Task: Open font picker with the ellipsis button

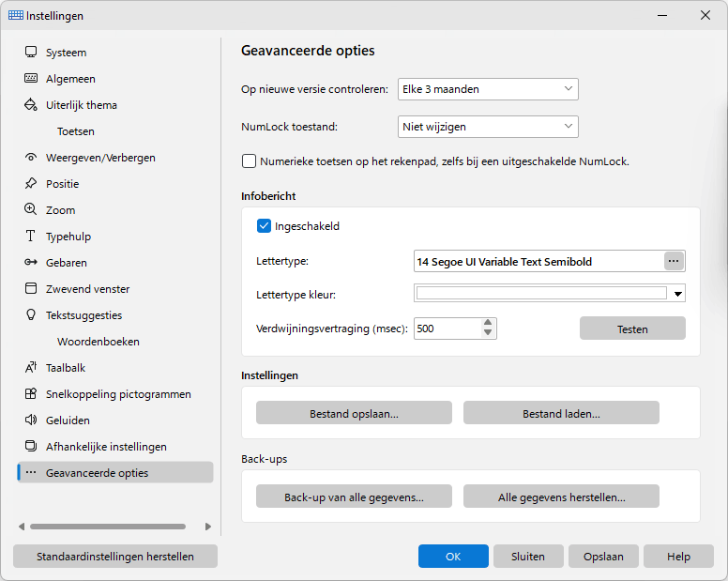Action: pos(674,262)
